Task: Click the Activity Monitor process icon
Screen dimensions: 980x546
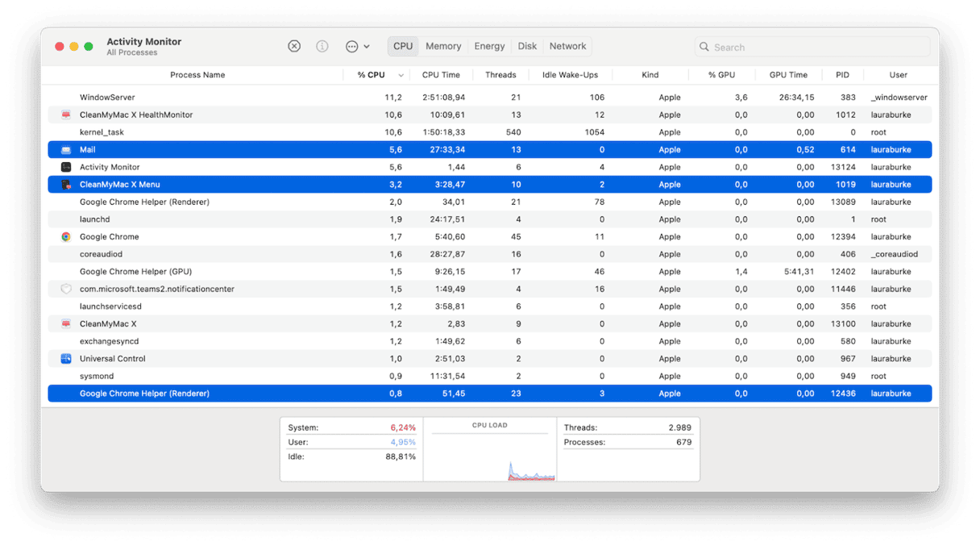Action: [x=66, y=167]
